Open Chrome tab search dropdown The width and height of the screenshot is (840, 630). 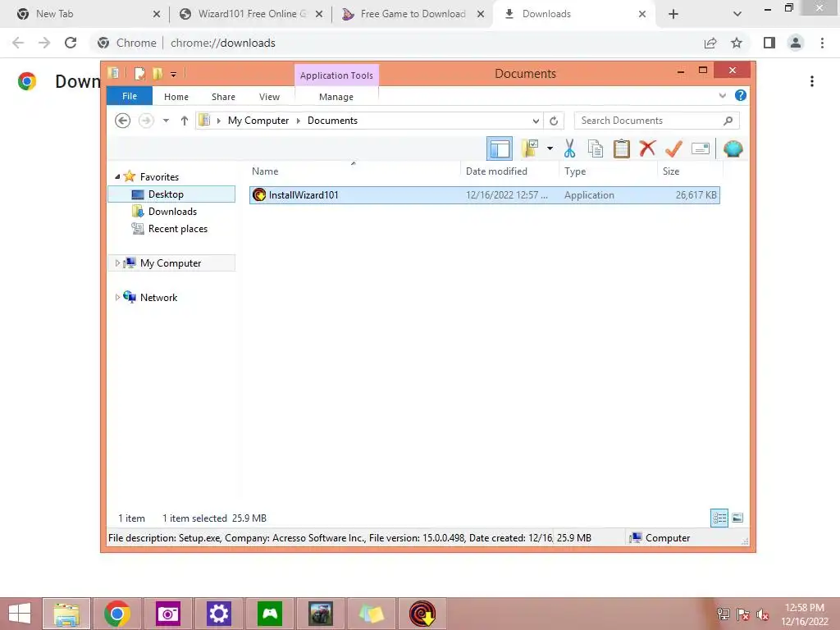click(x=737, y=15)
